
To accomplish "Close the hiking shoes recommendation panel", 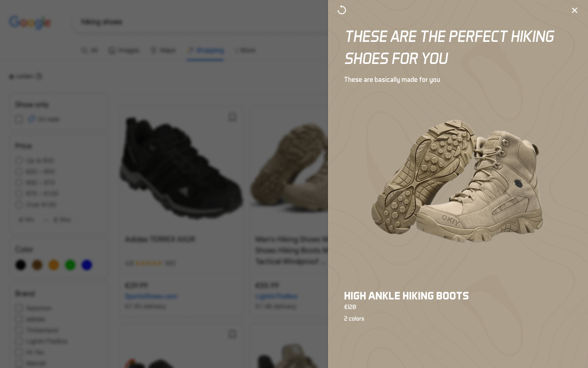I will point(574,10).
